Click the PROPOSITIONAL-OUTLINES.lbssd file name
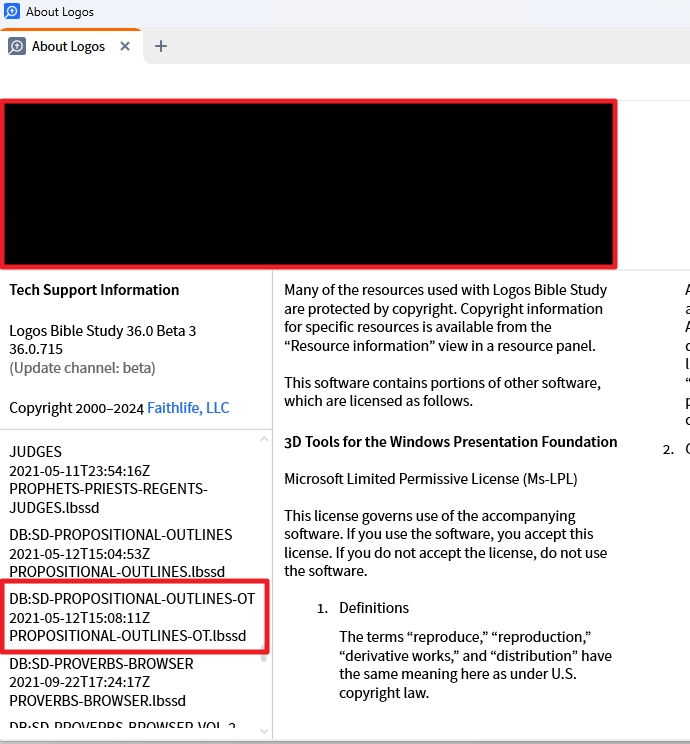This screenshot has height=744, width=690. coord(117,571)
